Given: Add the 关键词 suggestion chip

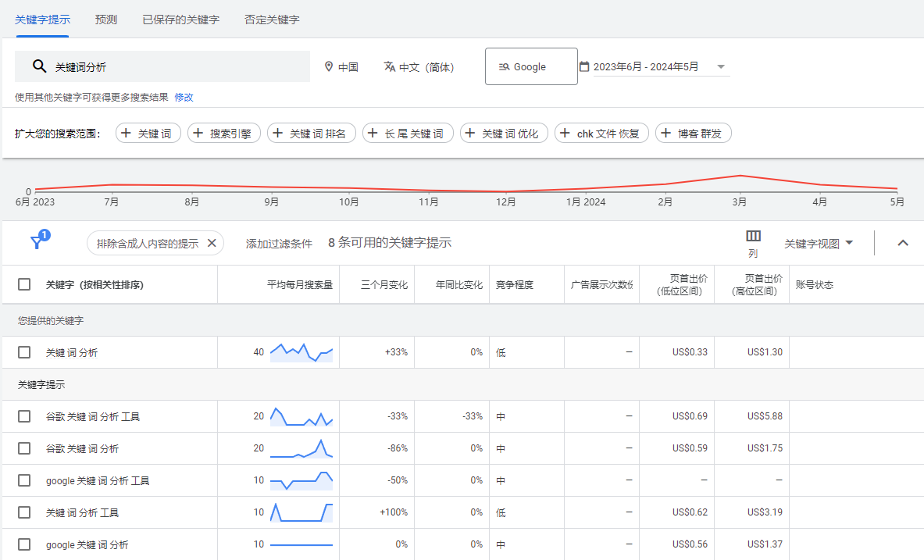Looking at the screenshot, I should pos(148,134).
